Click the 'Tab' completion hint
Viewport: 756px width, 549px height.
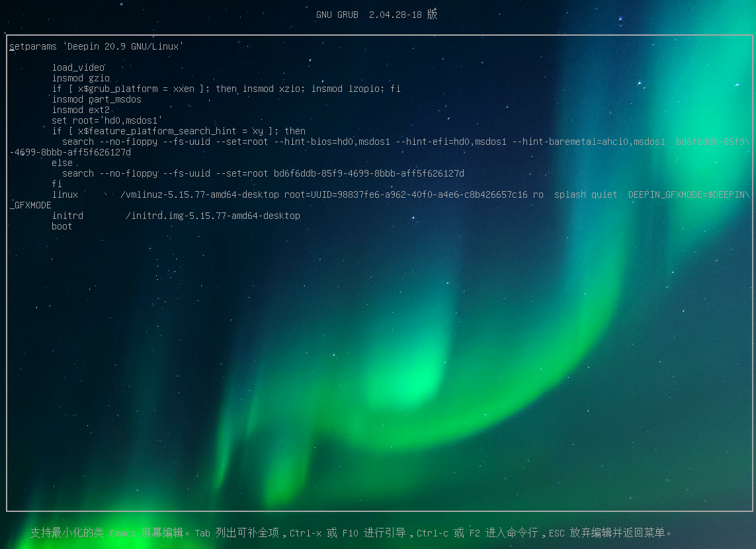(x=202, y=533)
